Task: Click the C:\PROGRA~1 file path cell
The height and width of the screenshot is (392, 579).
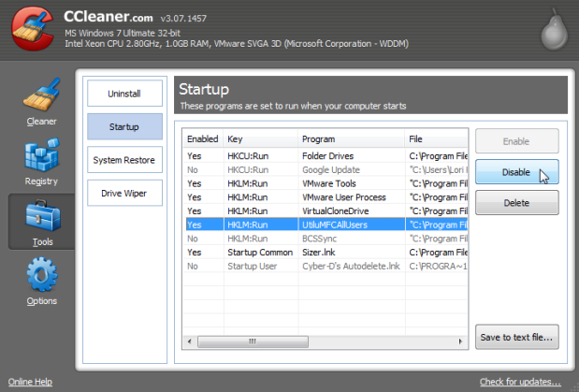Action: 438,266
